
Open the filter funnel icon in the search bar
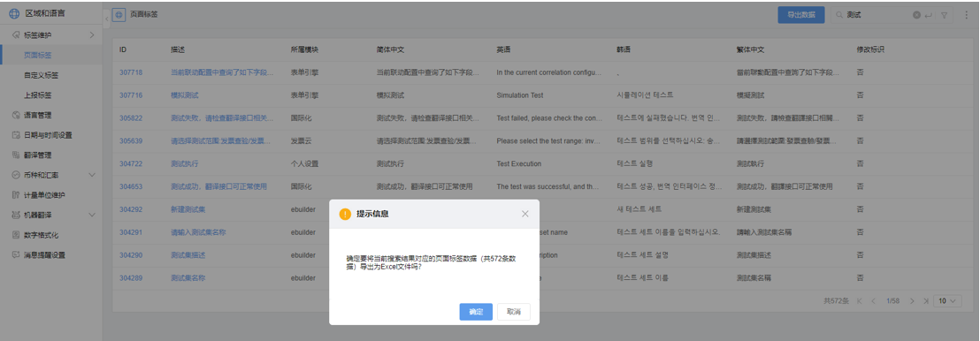944,15
